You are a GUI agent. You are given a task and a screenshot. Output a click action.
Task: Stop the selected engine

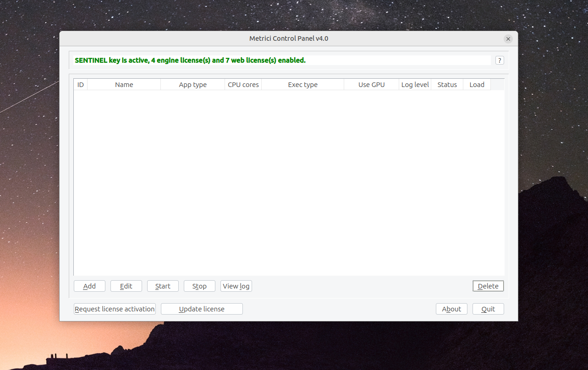pyautogui.click(x=199, y=286)
